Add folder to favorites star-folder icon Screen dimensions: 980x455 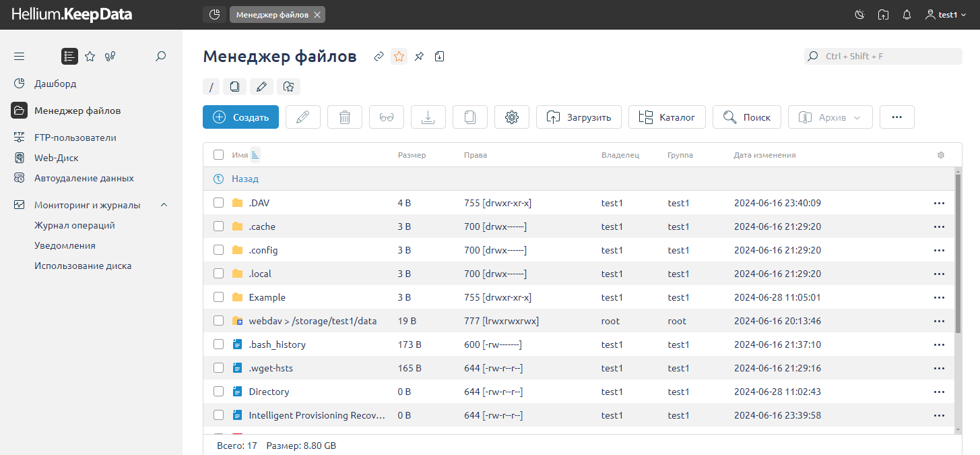288,86
